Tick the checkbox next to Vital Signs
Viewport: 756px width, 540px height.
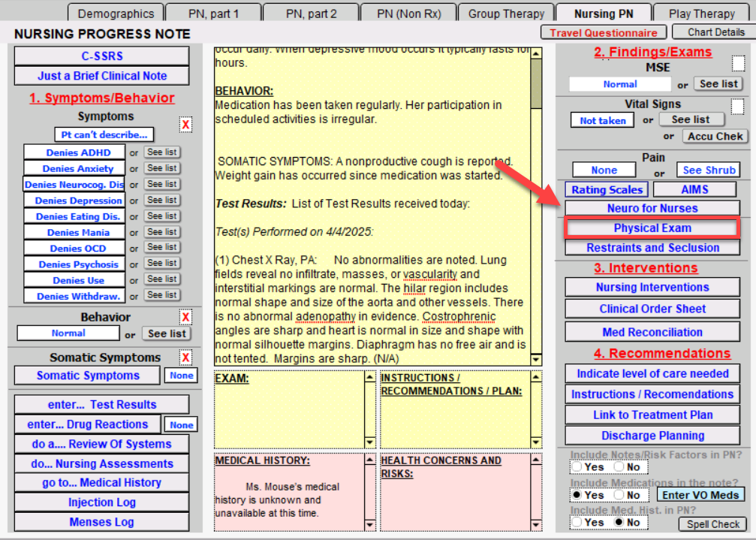(739, 107)
